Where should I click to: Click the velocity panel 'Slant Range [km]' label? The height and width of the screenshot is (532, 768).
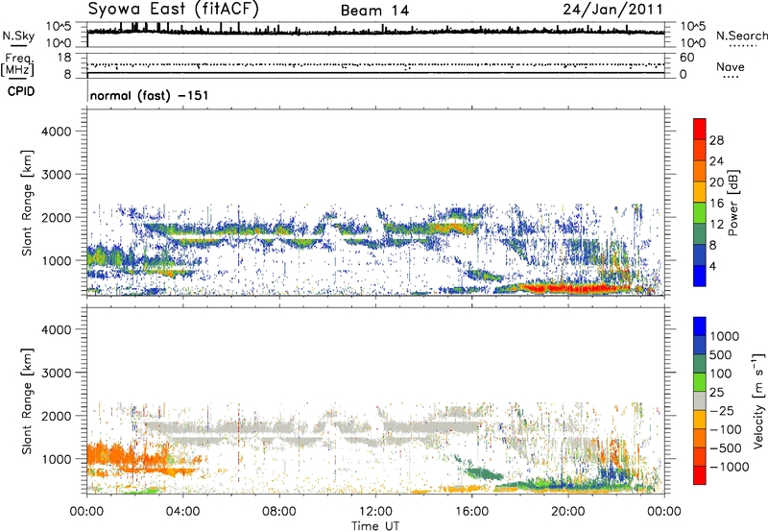27,400
